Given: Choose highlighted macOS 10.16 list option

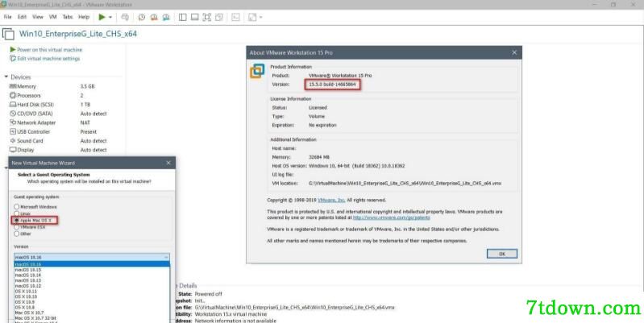Looking at the screenshot, I should point(92,264).
